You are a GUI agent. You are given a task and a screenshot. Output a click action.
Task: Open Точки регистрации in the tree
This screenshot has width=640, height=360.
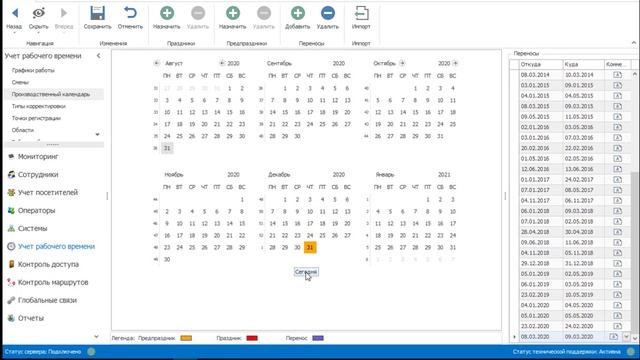[x=36, y=118]
